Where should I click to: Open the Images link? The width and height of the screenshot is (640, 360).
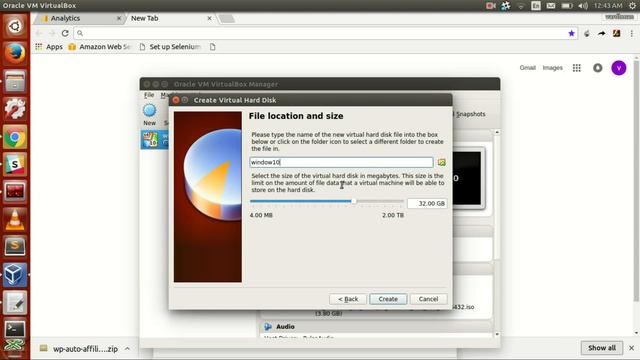552,68
